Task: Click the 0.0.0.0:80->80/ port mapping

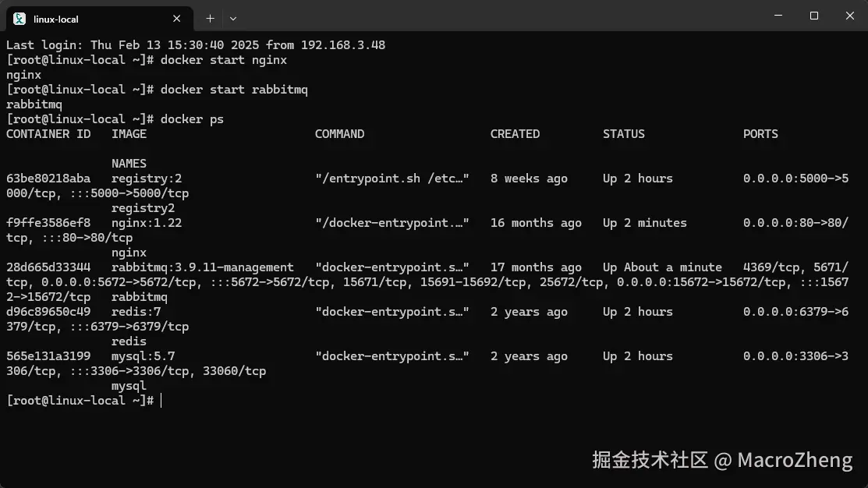Action: point(795,223)
